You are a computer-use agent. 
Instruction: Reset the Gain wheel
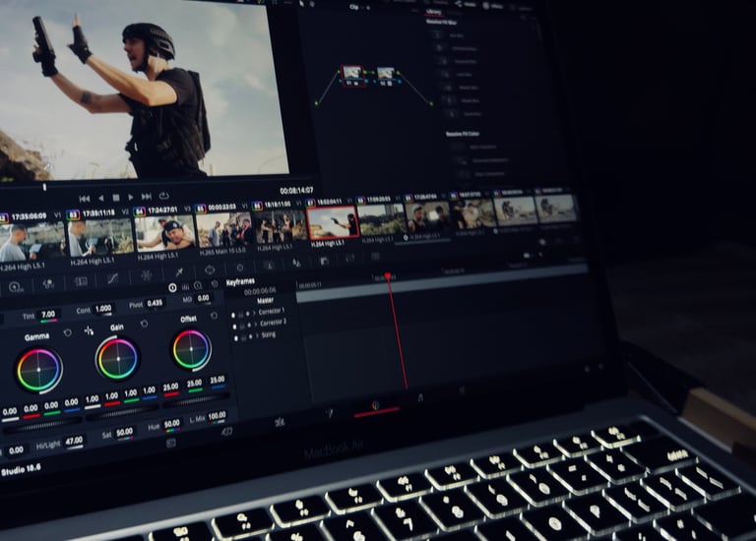[144, 324]
